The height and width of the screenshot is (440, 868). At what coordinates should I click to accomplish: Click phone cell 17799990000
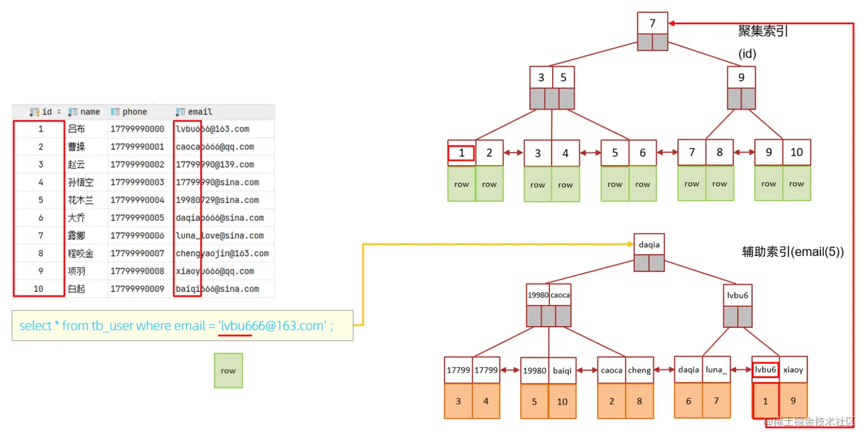[137, 129]
